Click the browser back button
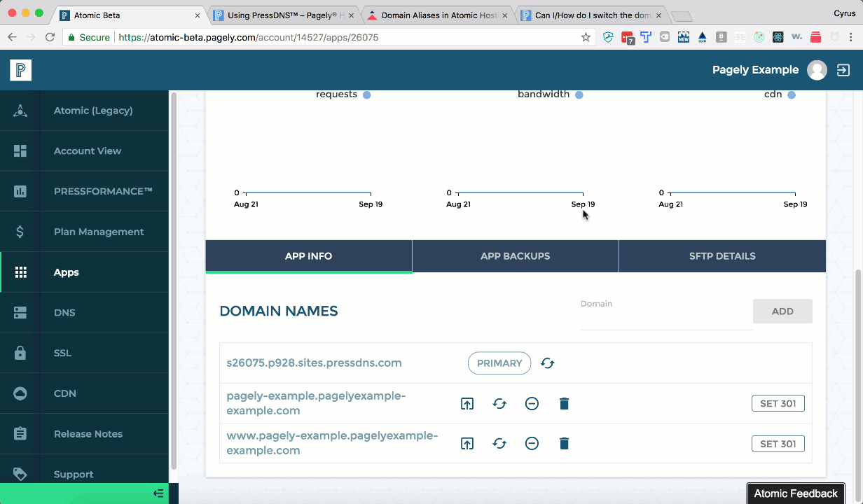Screen dimensions: 863x504 click(x=13, y=37)
